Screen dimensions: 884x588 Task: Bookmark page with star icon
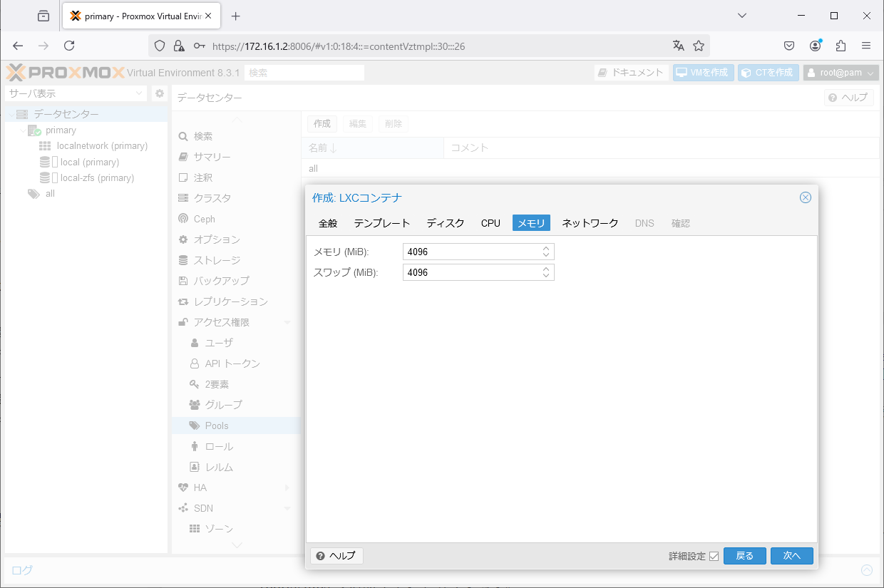click(x=699, y=46)
